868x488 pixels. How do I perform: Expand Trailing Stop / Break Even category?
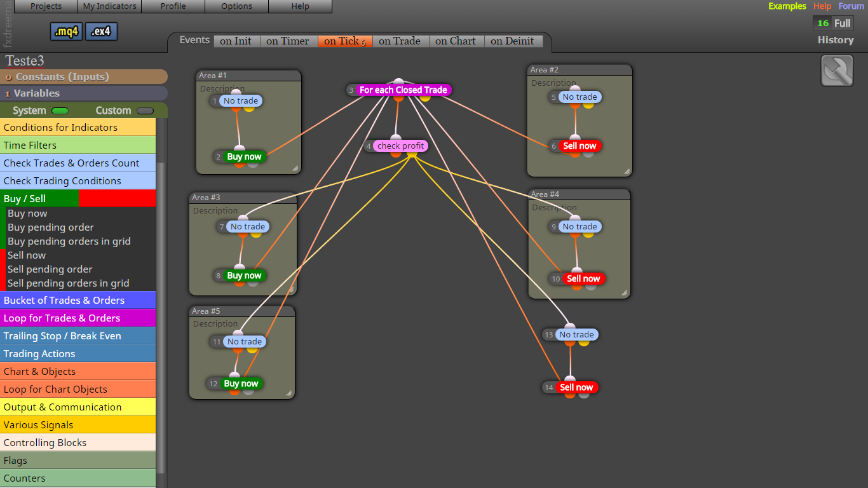(x=78, y=336)
